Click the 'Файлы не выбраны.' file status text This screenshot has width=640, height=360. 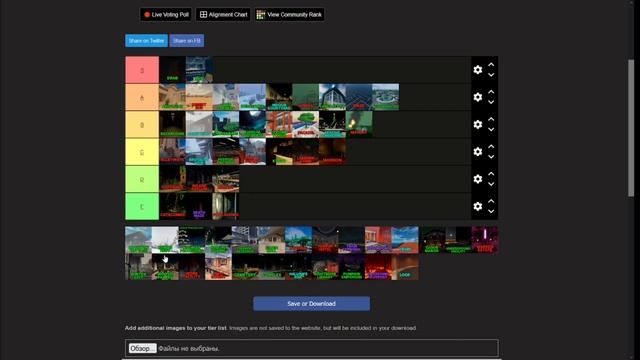click(189, 349)
